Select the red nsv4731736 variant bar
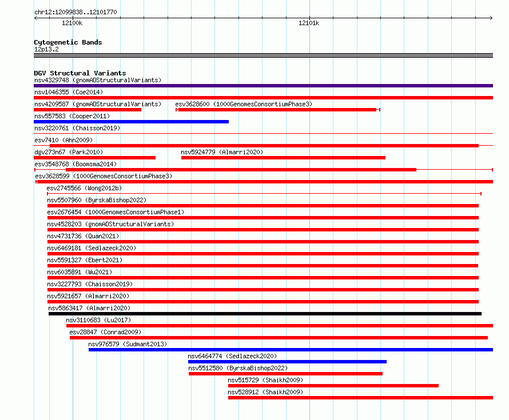Screen dimensions: 509x420 coord(263,242)
